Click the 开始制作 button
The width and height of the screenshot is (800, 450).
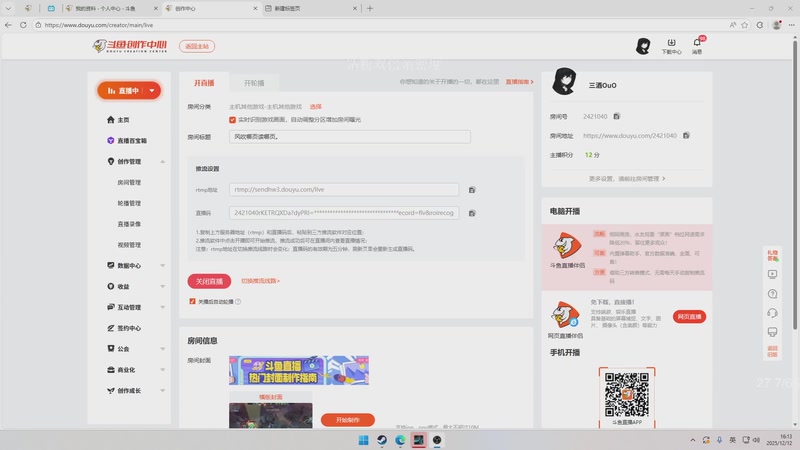coord(348,420)
